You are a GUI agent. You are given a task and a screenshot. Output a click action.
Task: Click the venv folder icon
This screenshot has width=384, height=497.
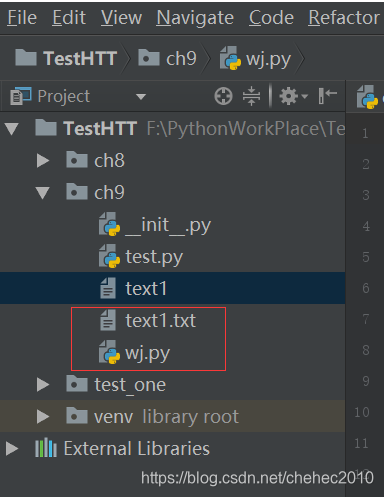tap(77, 415)
